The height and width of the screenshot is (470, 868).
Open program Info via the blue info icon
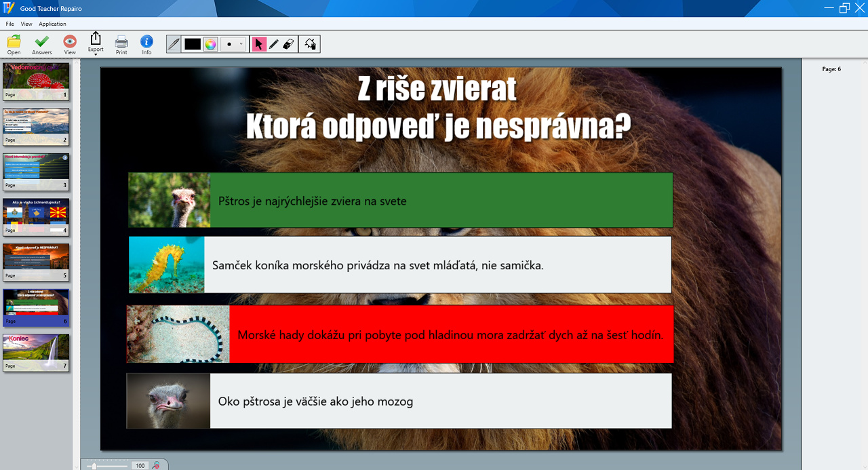click(146, 43)
